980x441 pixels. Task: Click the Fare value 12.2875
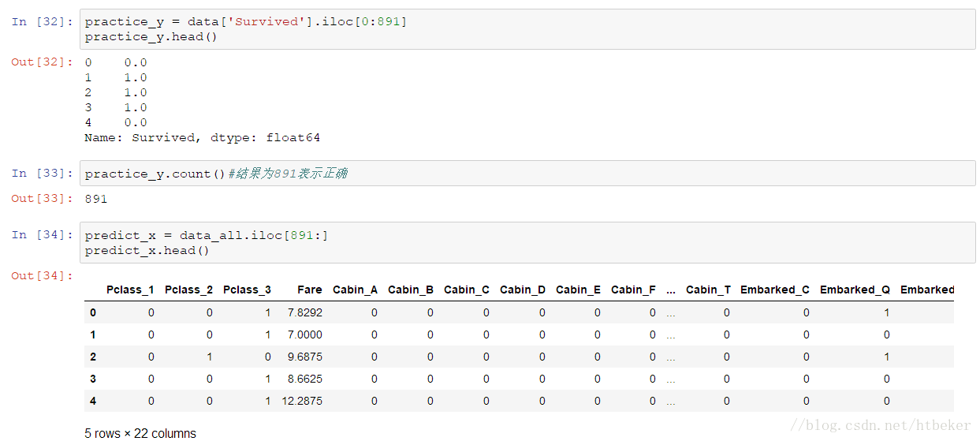303,401
